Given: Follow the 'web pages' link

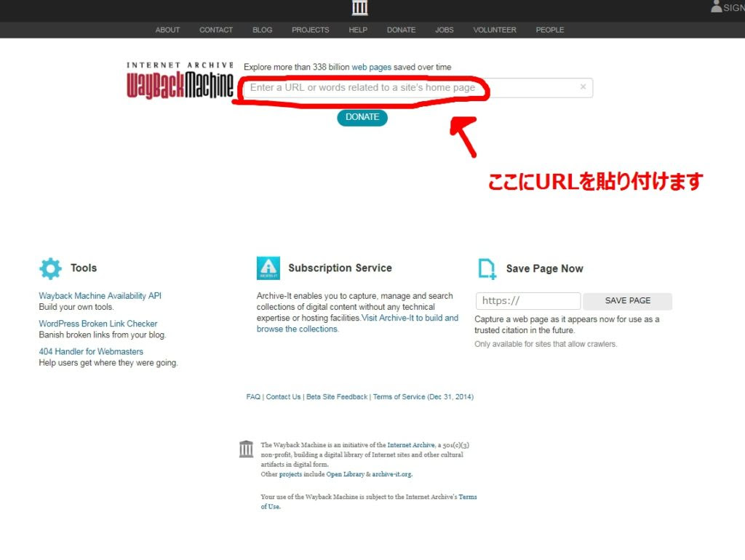Looking at the screenshot, I should click(x=371, y=67).
